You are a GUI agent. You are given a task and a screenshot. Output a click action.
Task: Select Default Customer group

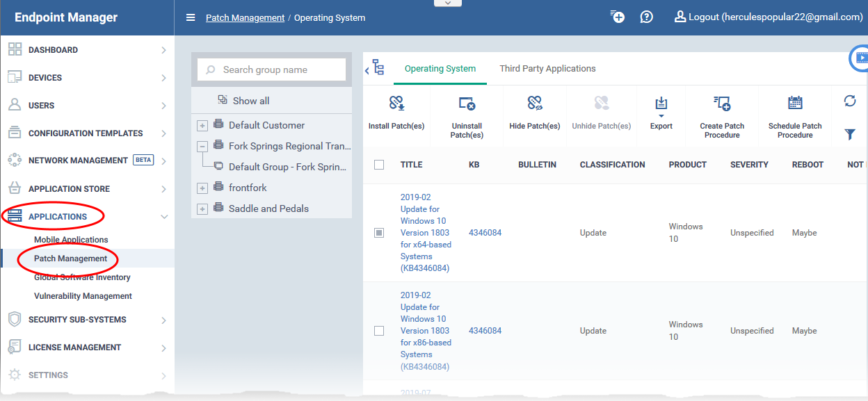(x=266, y=125)
